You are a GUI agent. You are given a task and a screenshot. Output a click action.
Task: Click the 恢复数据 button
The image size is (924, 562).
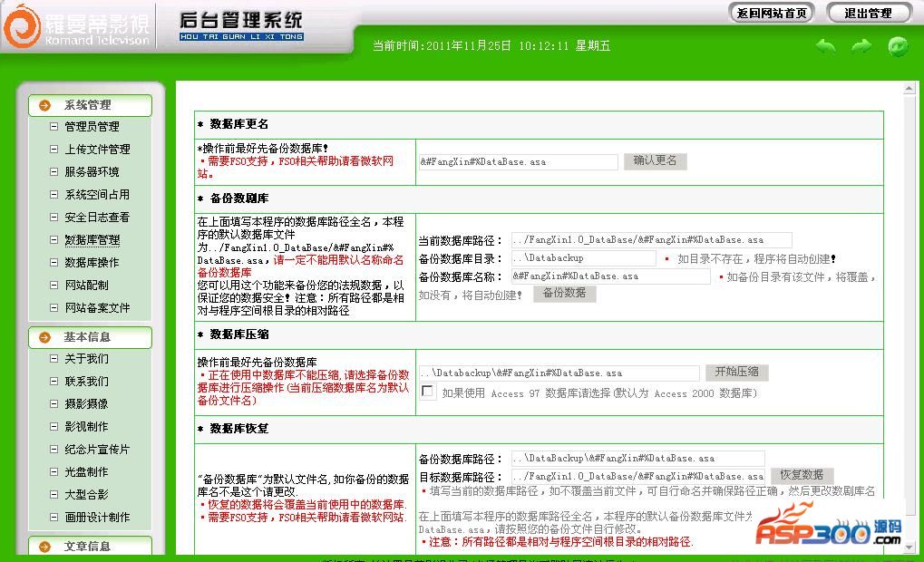(x=802, y=475)
